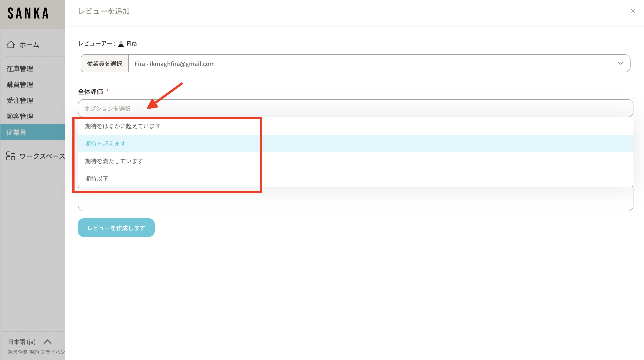
Task: Open 受注管理 in sidebar
Action: (20, 101)
